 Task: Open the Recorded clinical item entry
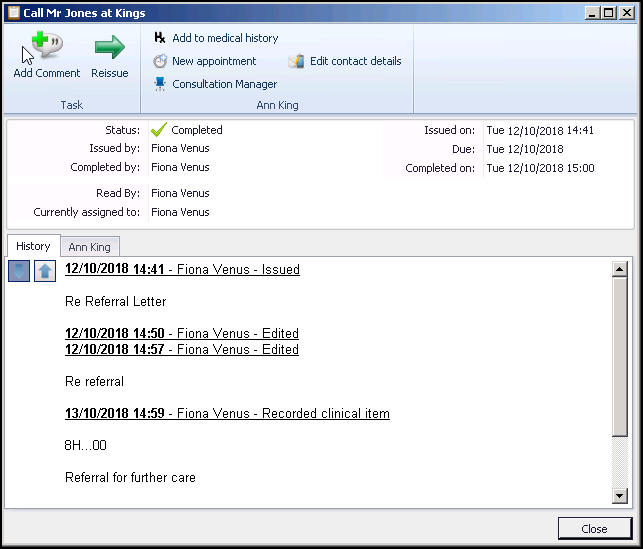227,413
